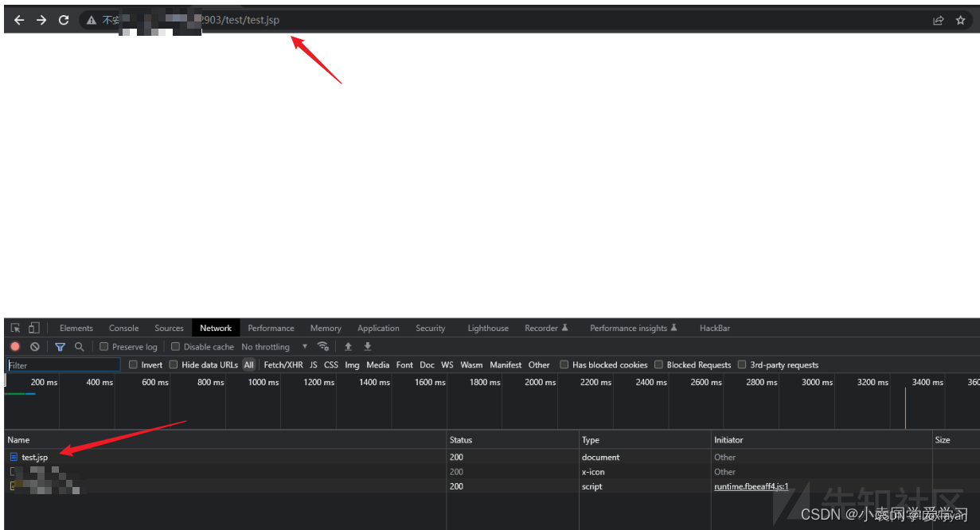
Task: Filter requests by Media
Action: (378, 365)
